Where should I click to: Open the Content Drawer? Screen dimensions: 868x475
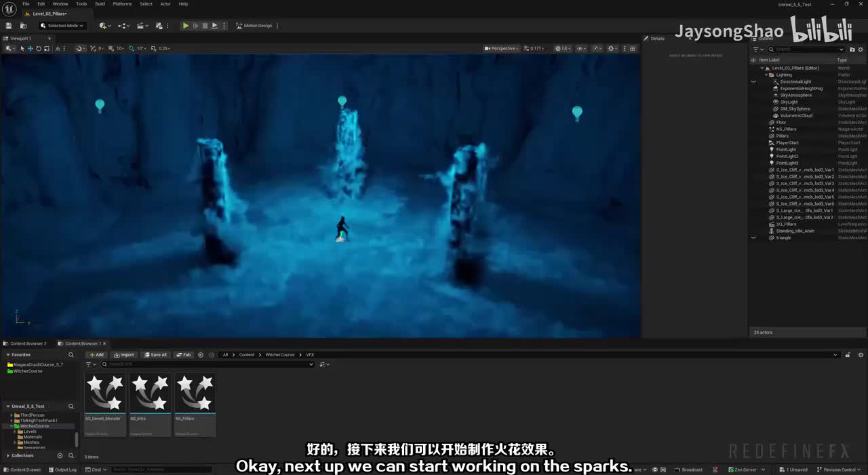(22, 470)
